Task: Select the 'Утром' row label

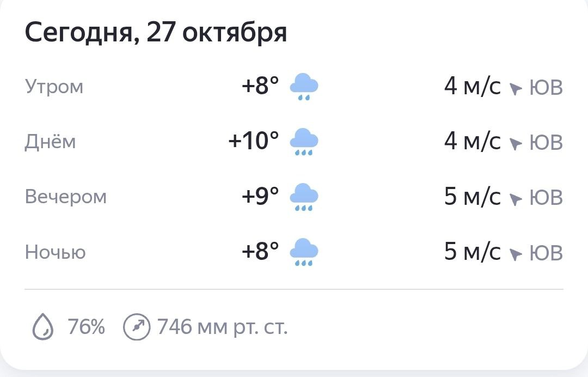Action: click(54, 87)
